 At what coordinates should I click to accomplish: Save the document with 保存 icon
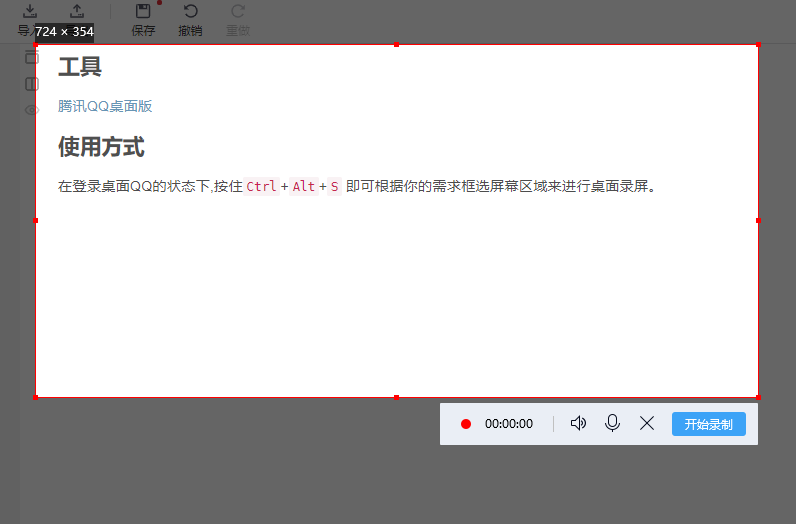coord(143,11)
